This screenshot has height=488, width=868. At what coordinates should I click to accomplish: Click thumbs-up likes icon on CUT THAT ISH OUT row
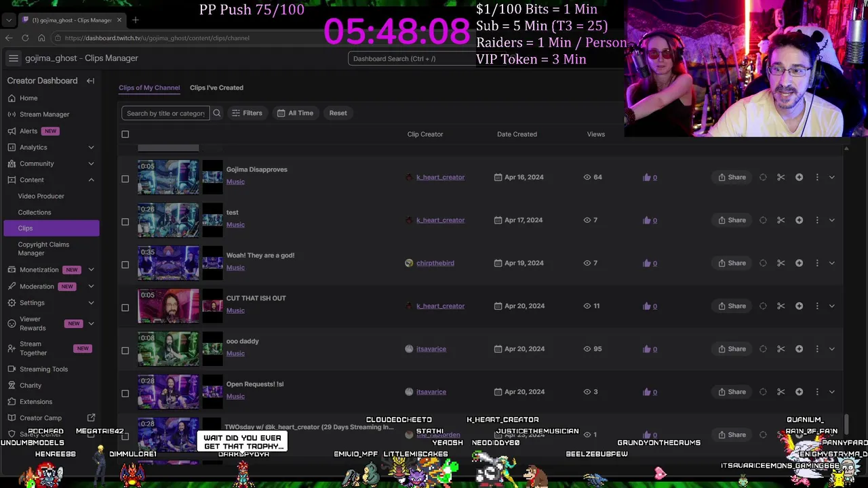coord(646,306)
